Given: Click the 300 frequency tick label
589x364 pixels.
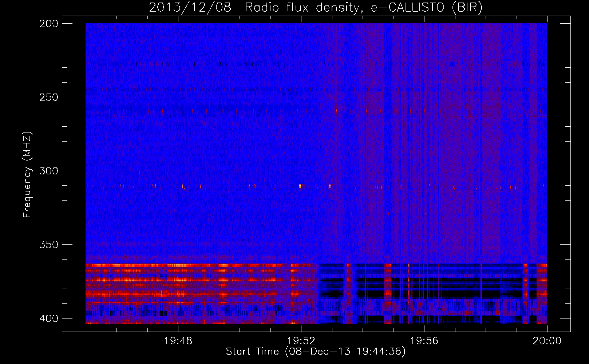Looking at the screenshot, I should pos(48,171).
